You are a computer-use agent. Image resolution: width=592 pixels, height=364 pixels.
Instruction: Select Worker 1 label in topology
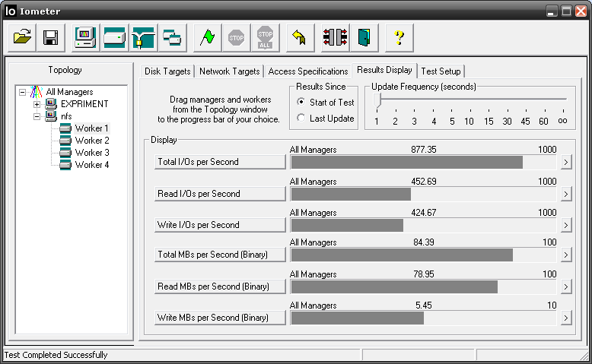(x=92, y=128)
